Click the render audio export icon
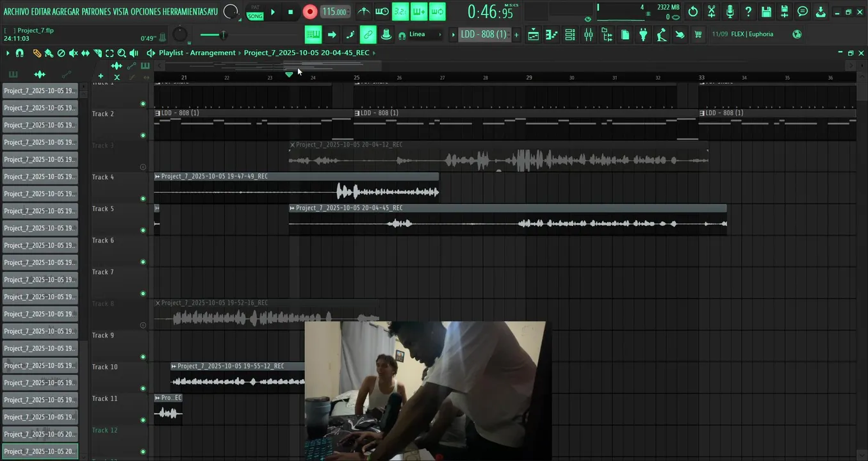868x461 pixels. click(x=785, y=12)
